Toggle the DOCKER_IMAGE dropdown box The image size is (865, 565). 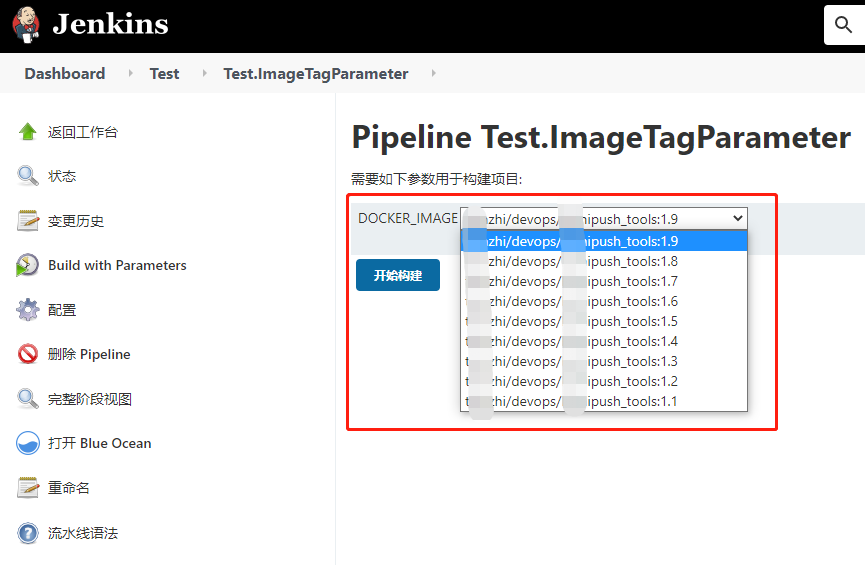coord(604,219)
